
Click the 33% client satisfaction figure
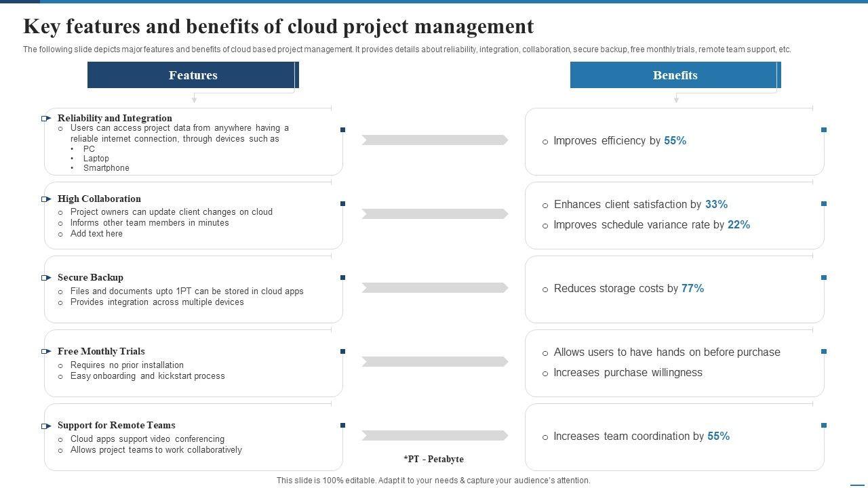point(716,205)
